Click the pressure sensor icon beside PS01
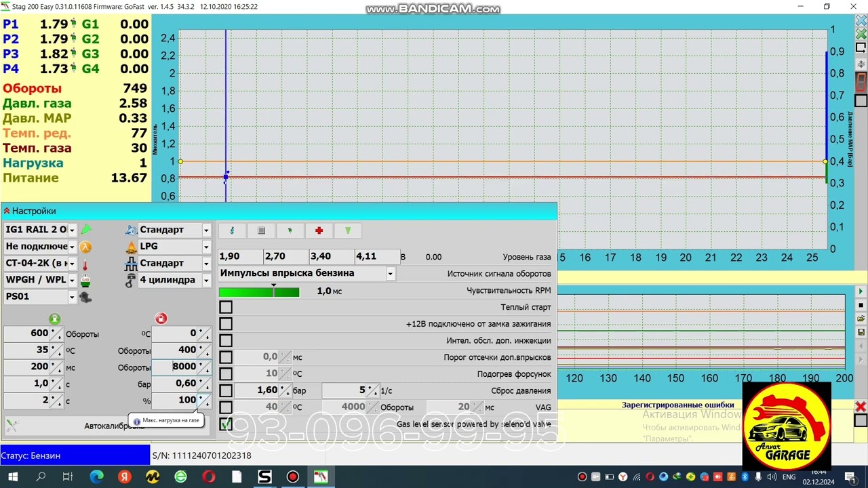 (x=85, y=297)
